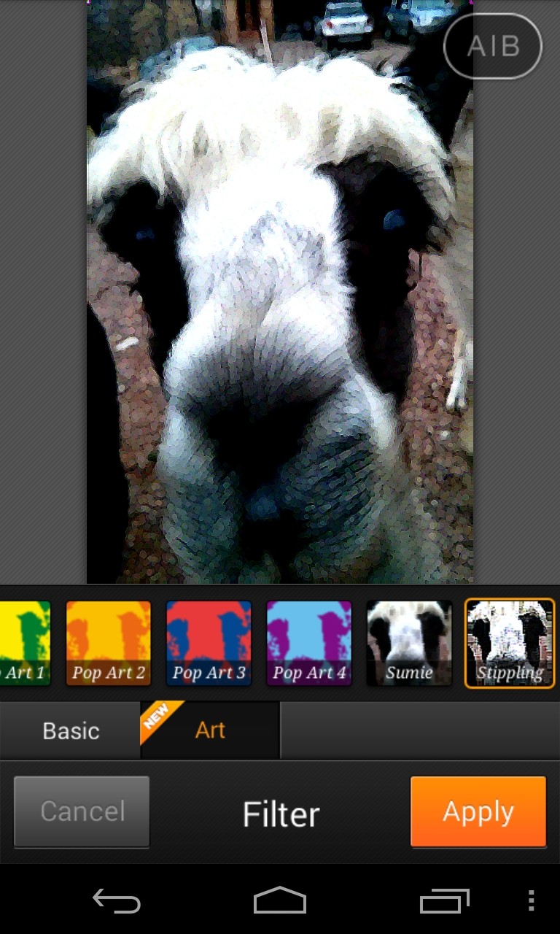
Task: Tap the Filter title label
Action: tap(281, 814)
